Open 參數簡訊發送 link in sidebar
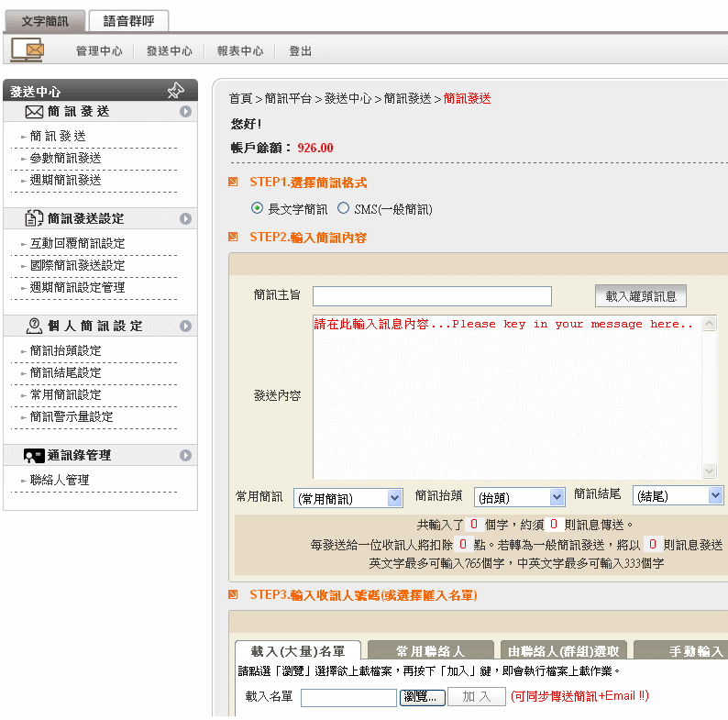 click(x=65, y=158)
